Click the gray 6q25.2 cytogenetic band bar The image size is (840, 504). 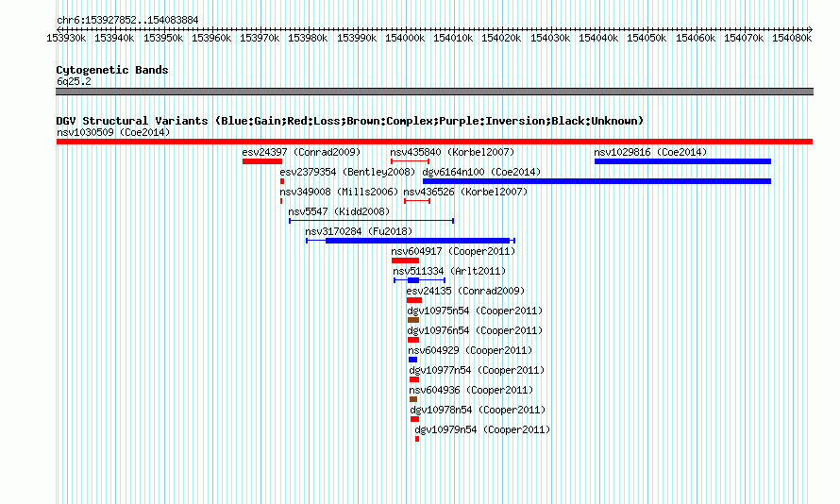pos(434,92)
